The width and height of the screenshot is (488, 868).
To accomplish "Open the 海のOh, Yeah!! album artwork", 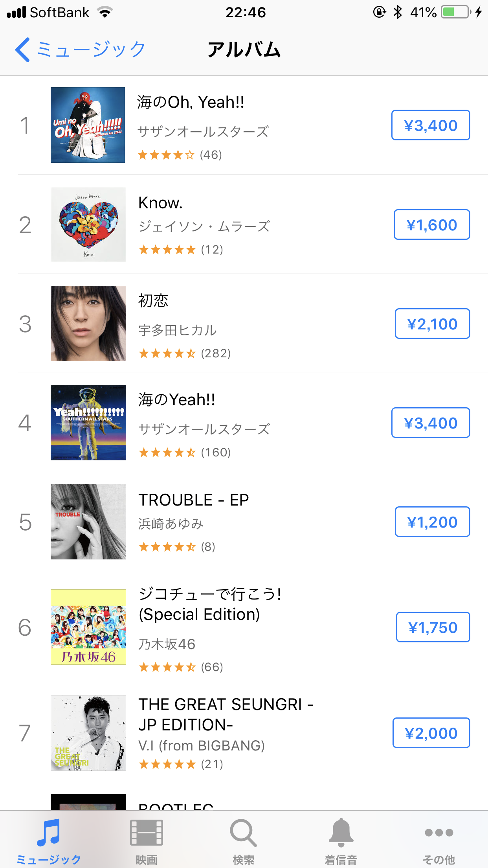I will tap(88, 125).
